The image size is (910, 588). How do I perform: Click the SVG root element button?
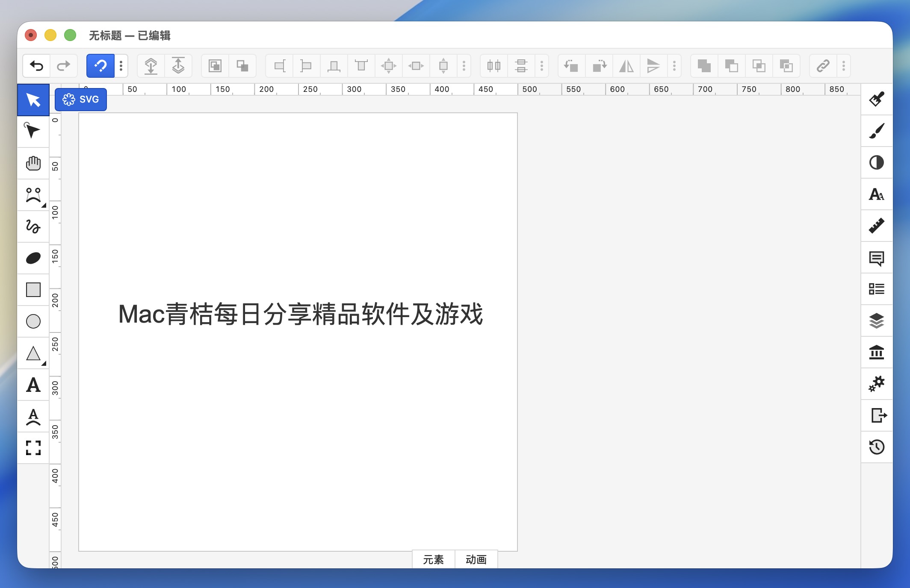pos(81,100)
